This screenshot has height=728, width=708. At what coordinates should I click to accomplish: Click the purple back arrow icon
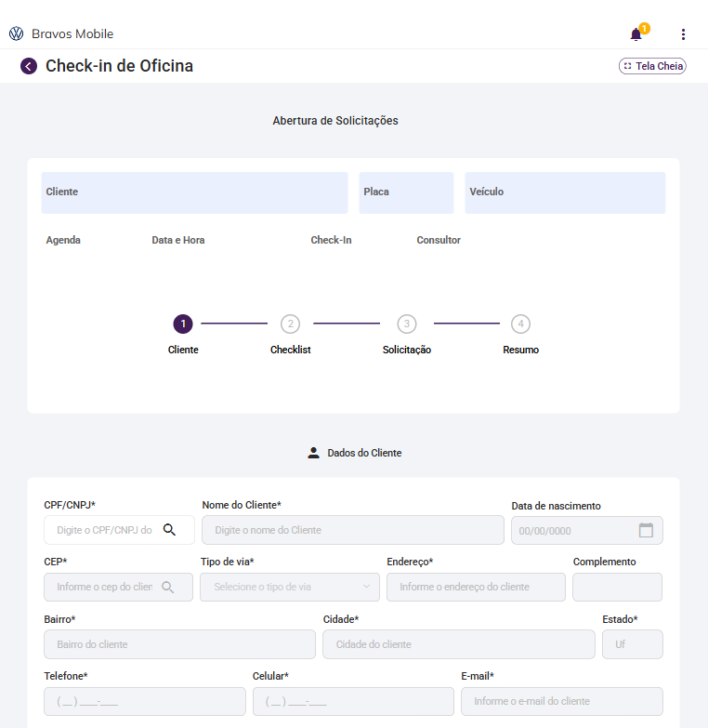[29, 66]
